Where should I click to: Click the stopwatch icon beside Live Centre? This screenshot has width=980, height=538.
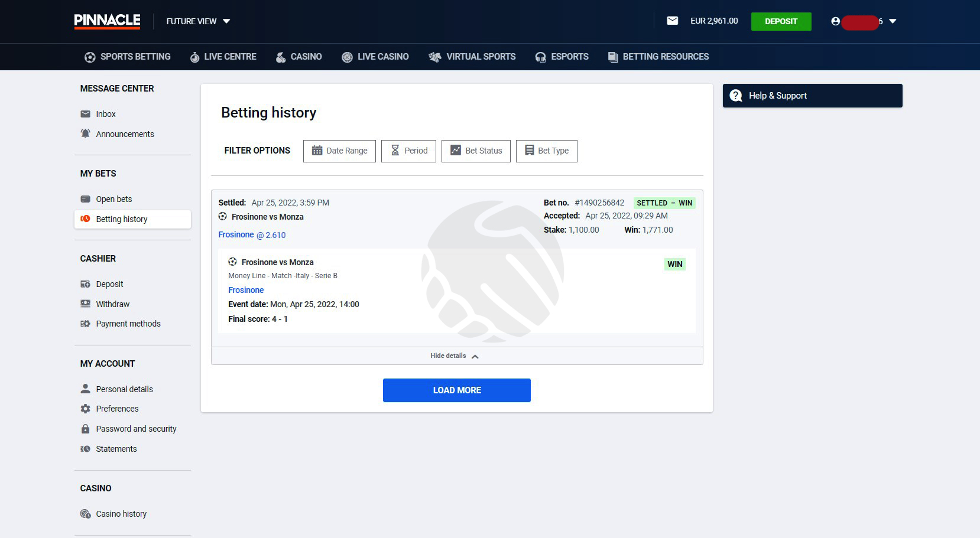194,57
